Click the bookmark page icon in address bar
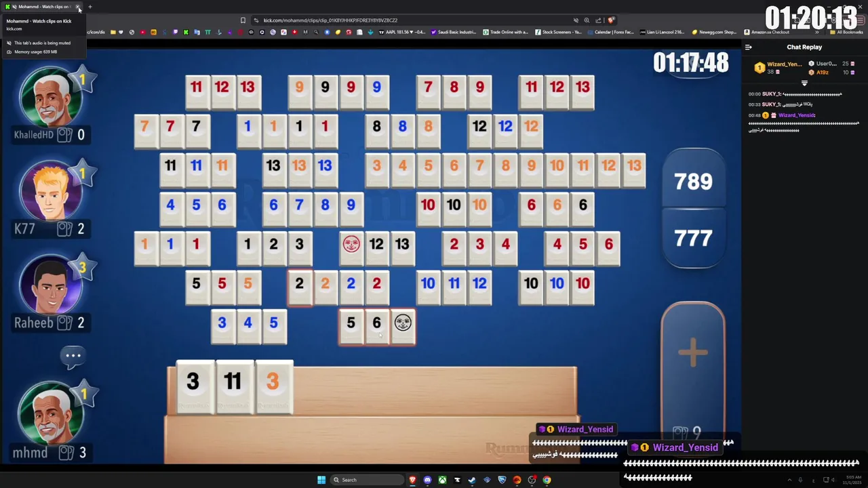 pyautogui.click(x=243, y=20)
